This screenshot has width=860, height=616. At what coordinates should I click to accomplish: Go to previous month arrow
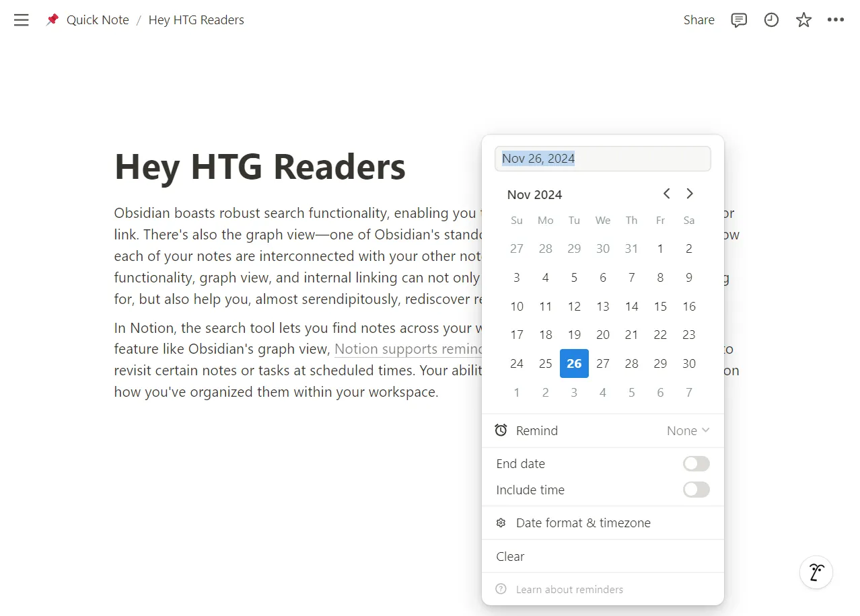(x=666, y=194)
